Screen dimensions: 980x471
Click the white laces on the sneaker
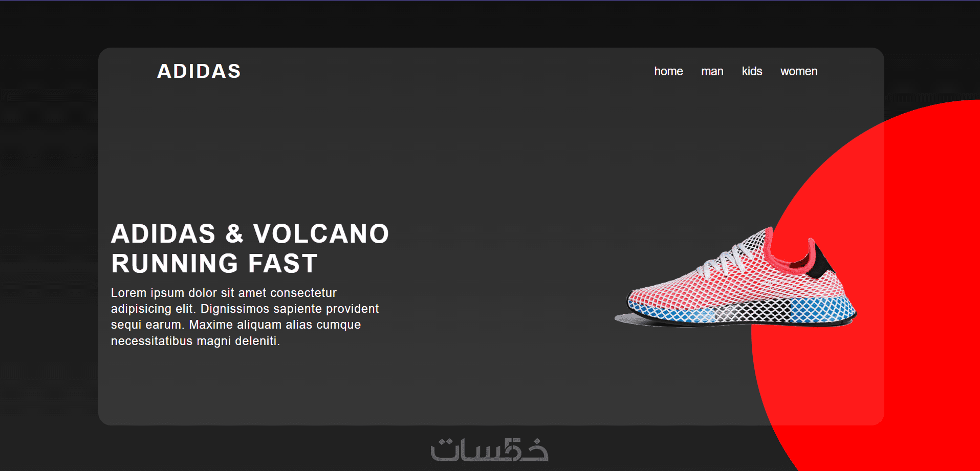pyautogui.click(x=727, y=259)
